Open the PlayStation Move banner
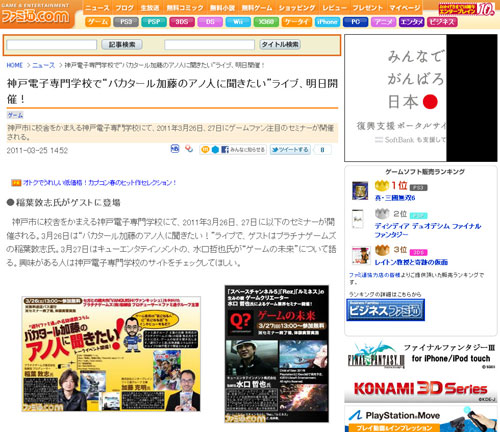 (x=421, y=419)
